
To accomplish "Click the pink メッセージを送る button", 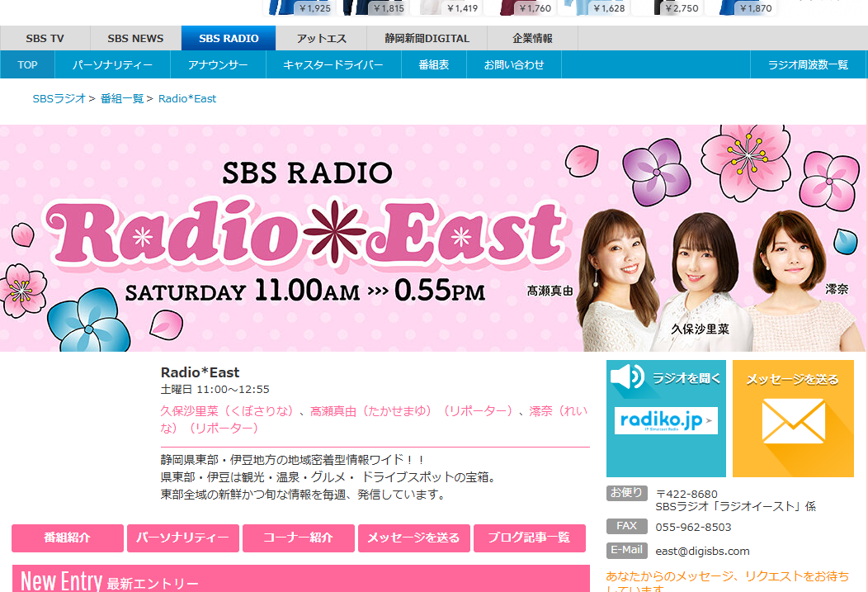I will click(x=414, y=538).
